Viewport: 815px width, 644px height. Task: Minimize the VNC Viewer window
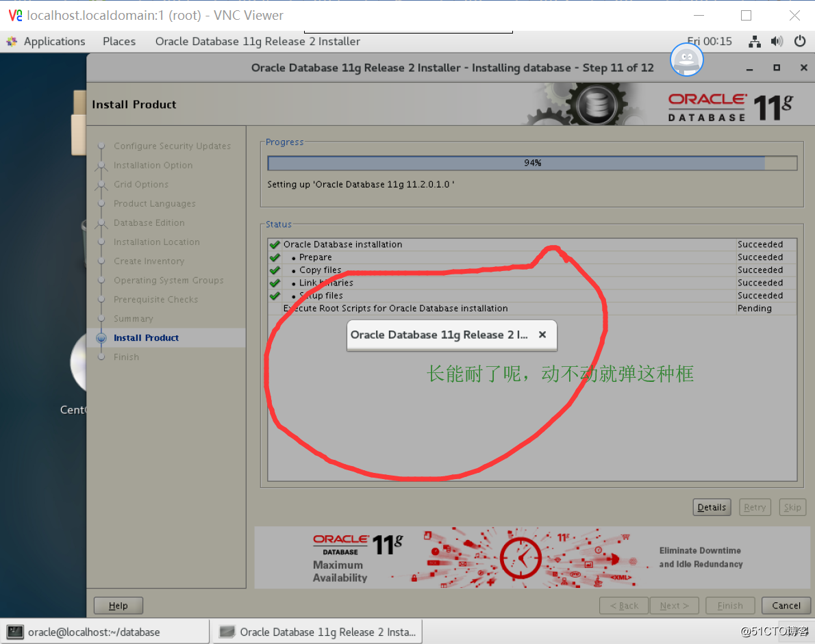pyautogui.click(x=699, y=16)
